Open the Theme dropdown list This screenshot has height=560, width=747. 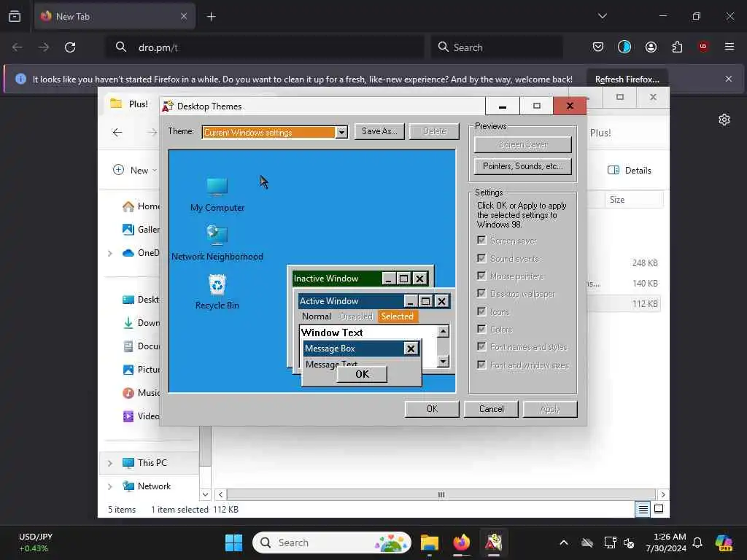341,133
